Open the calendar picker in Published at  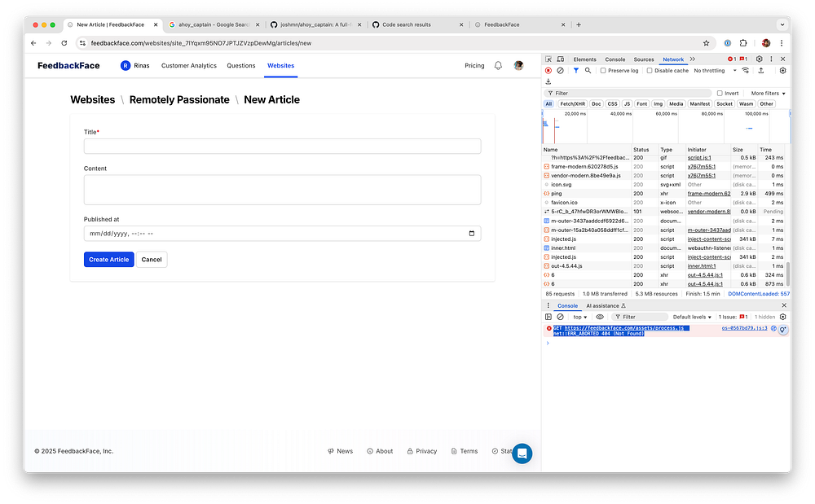[471, 234]
